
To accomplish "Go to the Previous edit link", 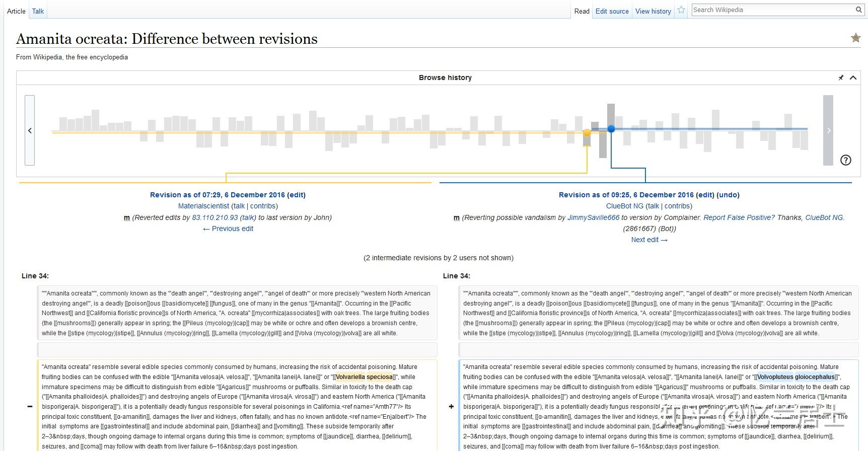I will point(228,229).
